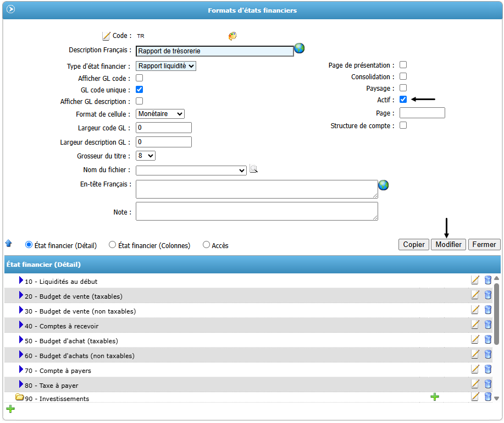Open Grosseur du titre dropdown
The height and width of the screenshot is (423, 504).
146,156
